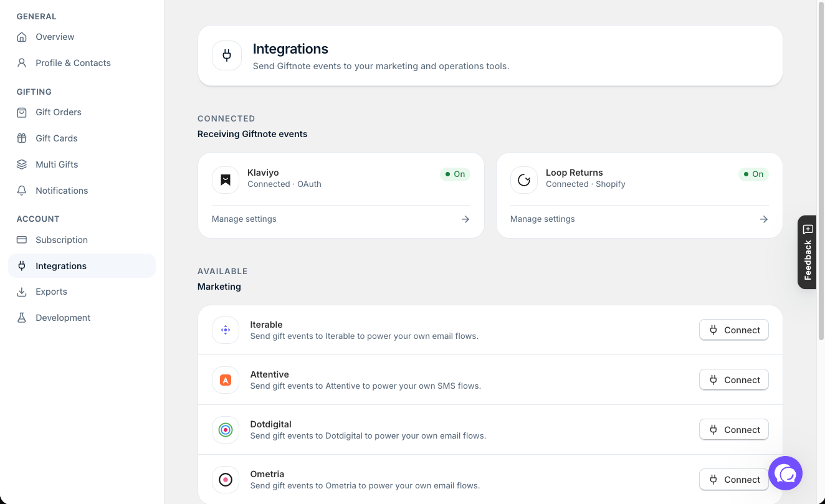
Task: Click the 'Ometria' row title
Action: click(267, 474)
